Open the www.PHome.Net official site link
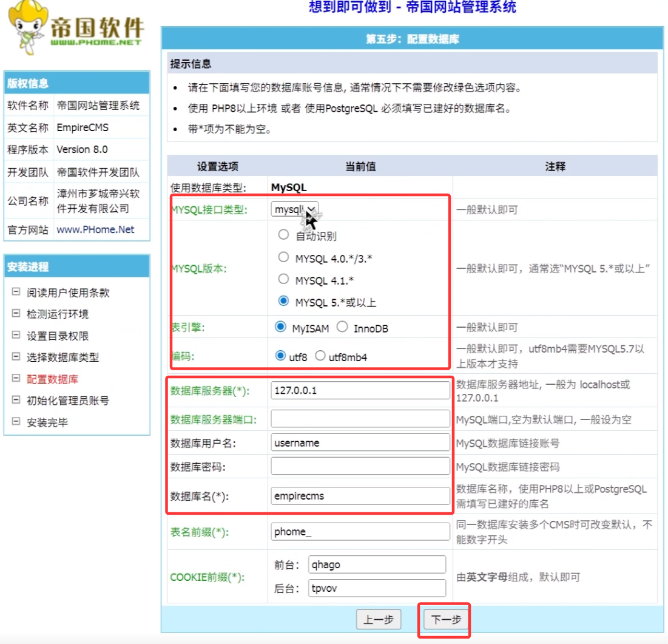This screenshot has height=644, width=668. click(x=95, y=229)
